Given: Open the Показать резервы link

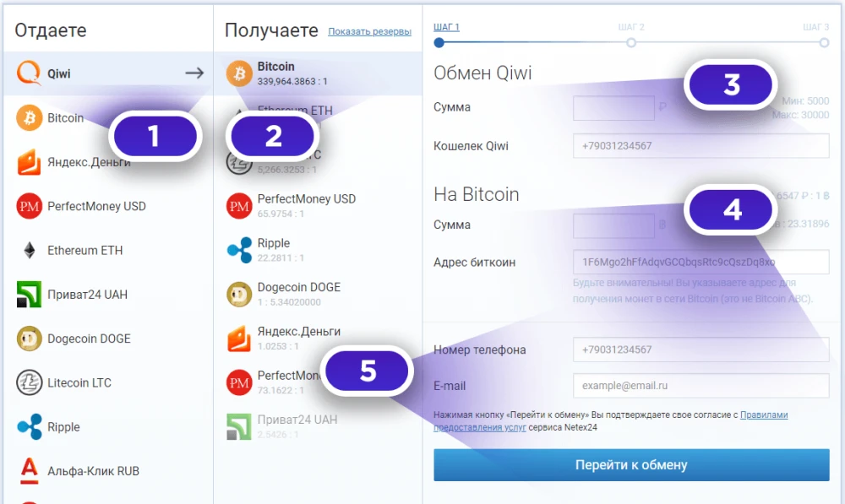Looking at the screenshot, I should 370,31.
